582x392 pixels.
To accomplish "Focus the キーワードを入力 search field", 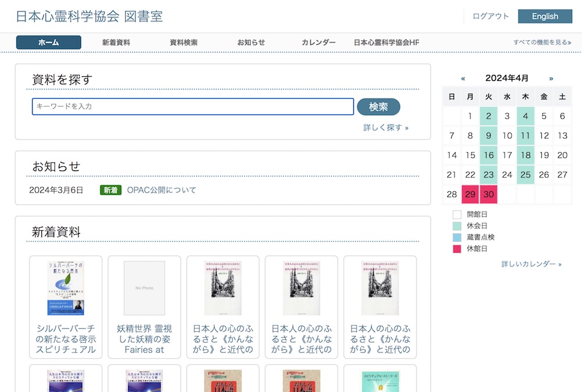I will pyautogui.click(x=193, y=106).
